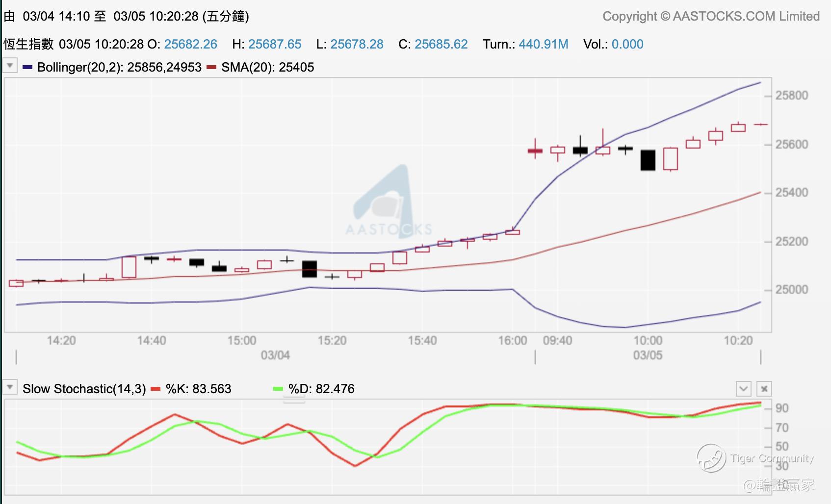Click the 恒生指數 index name
Screen dimensions: 831x504
tap(28, 44)
